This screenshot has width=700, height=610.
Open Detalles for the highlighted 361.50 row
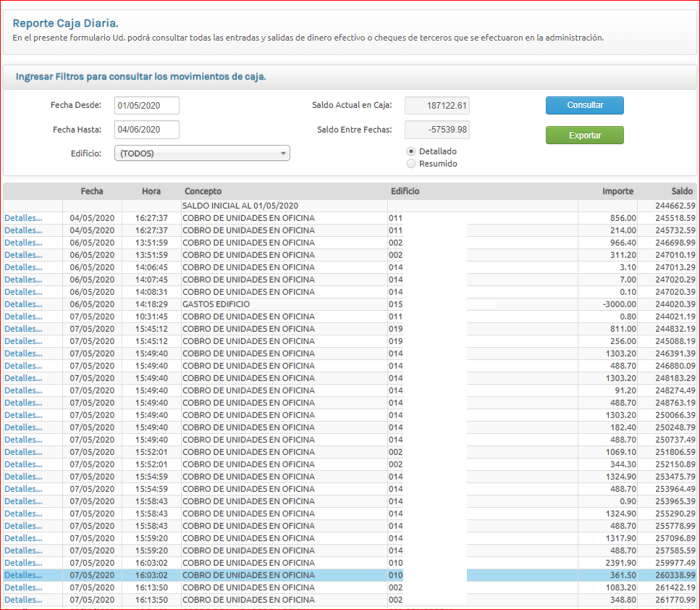[23, 575]
